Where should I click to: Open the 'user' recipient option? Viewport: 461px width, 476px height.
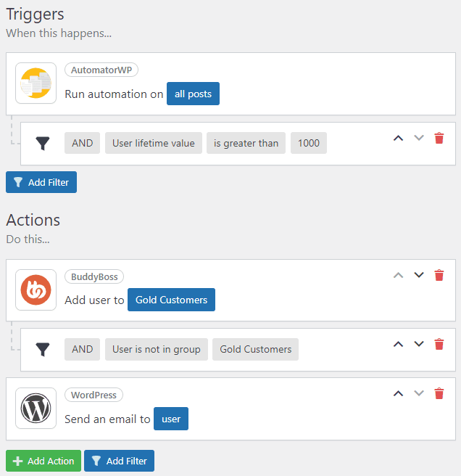point(171,419)
